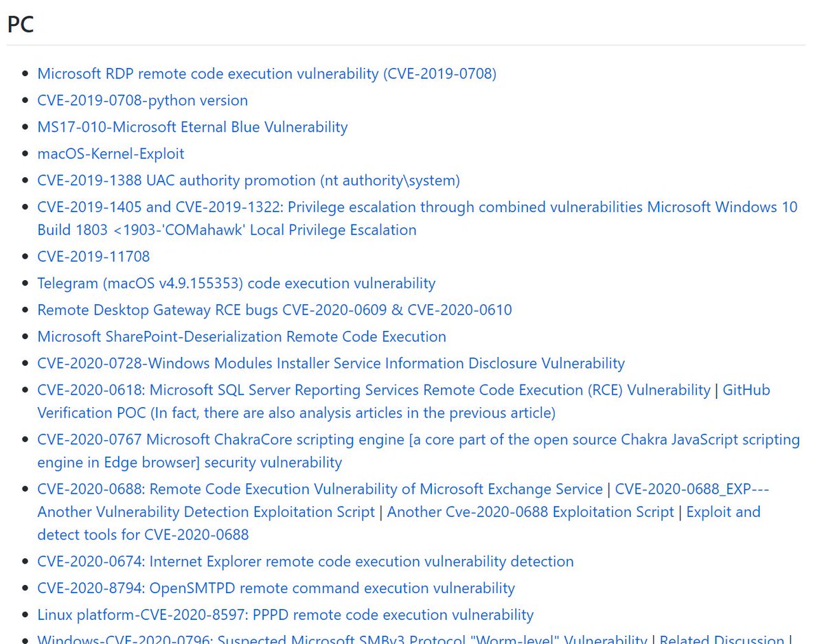This screenshot has width=824, height=644.
Task: Open the Telegram macOS code execution vulnerability link
Action: point(236,283)
